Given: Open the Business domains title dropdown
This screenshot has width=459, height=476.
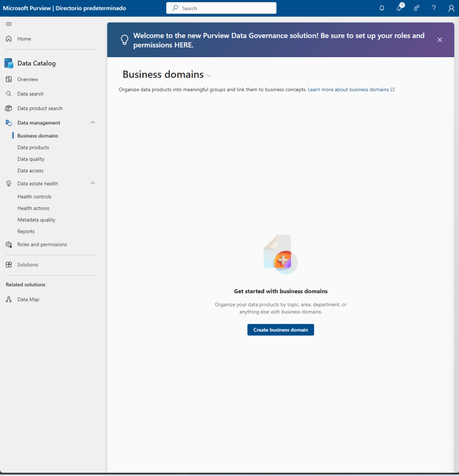Looking at the screenshot, I should pos(209,76).
